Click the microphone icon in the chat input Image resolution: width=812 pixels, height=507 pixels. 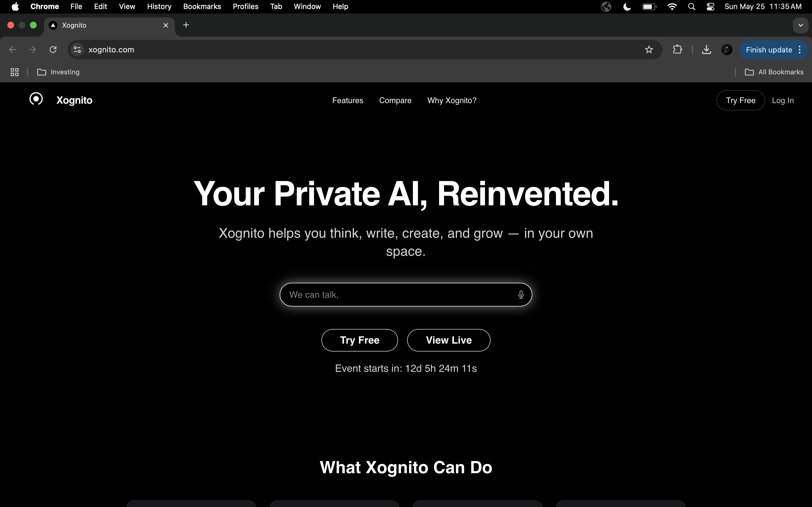[x=521, y=295]
